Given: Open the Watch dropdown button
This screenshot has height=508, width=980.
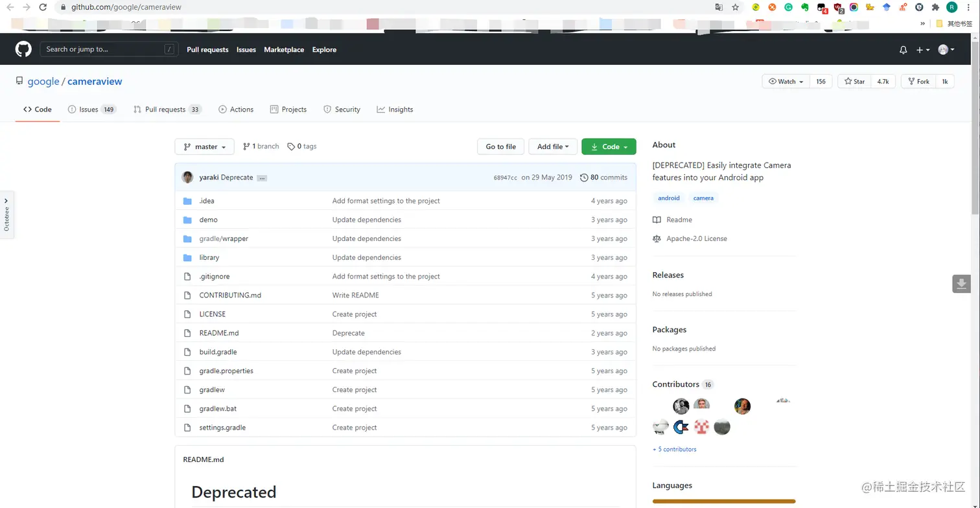Looking at the screenshot, I should (x=786, y=82).
